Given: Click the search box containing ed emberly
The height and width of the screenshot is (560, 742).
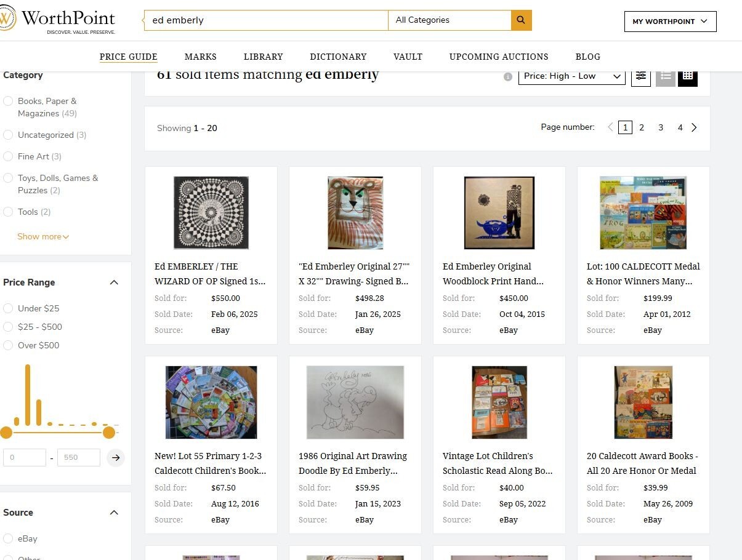Looking at the screenshot, I should coord(266,20).
